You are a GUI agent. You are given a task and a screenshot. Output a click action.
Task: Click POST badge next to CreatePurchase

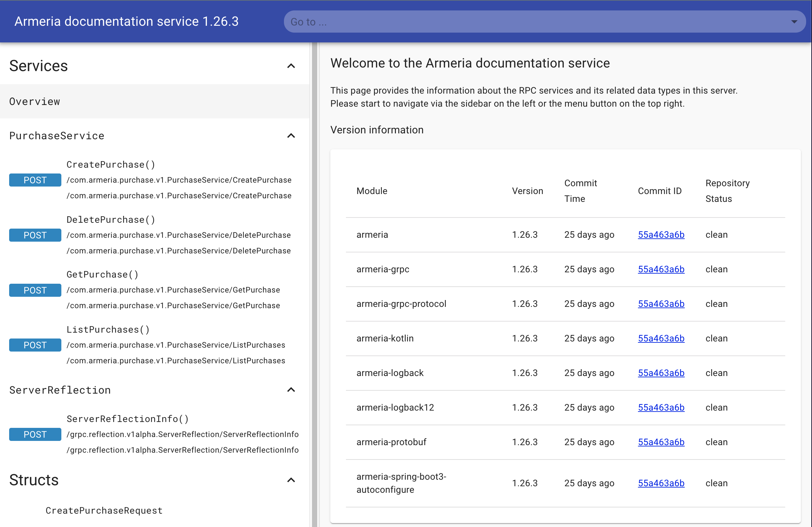[x=35, y=180]
